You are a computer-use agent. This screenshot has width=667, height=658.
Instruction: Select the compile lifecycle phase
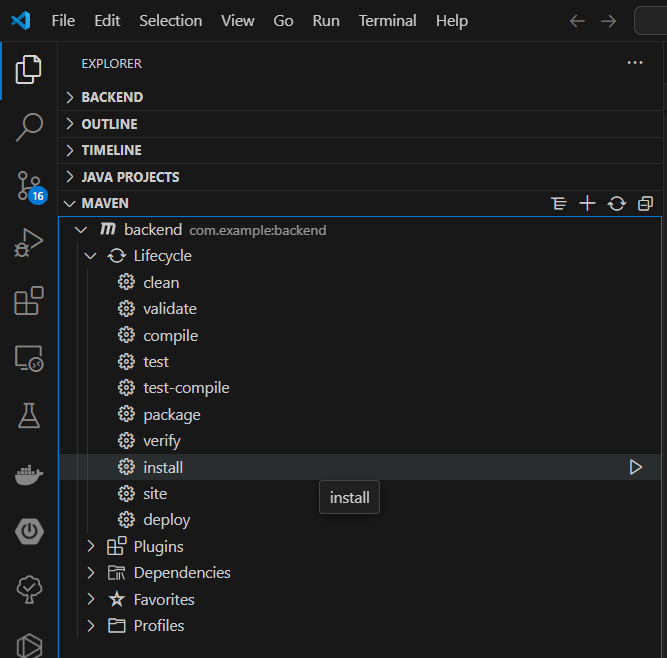360,336
